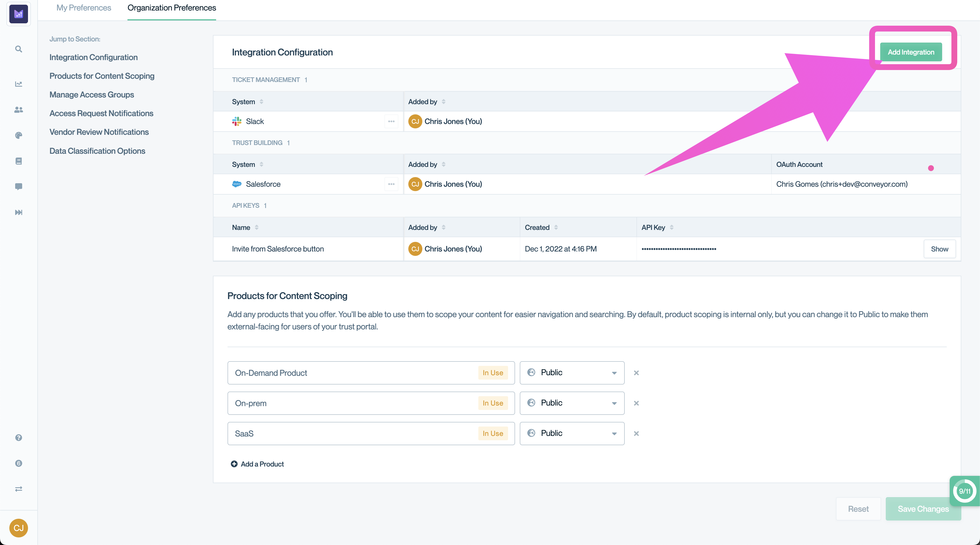Image resolution: width=980 pixels, height=545 pixels.
Task: Remove the On-Demand Product entry
Action: [636, 373]
